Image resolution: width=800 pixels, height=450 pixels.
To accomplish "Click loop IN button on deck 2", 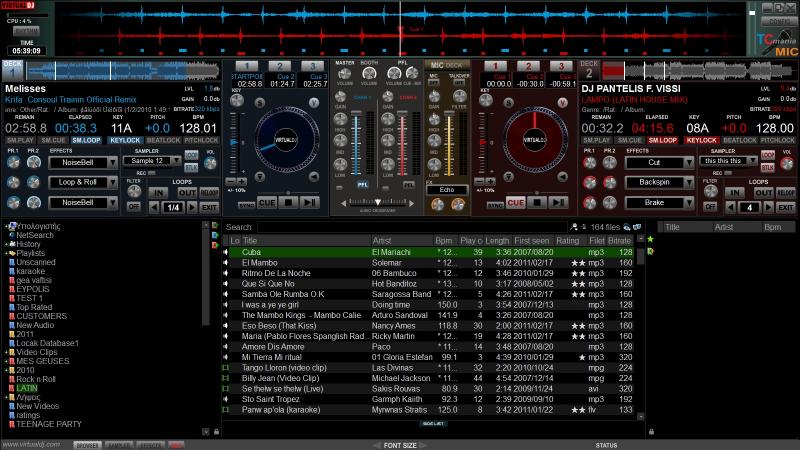I will click(735, 193).
